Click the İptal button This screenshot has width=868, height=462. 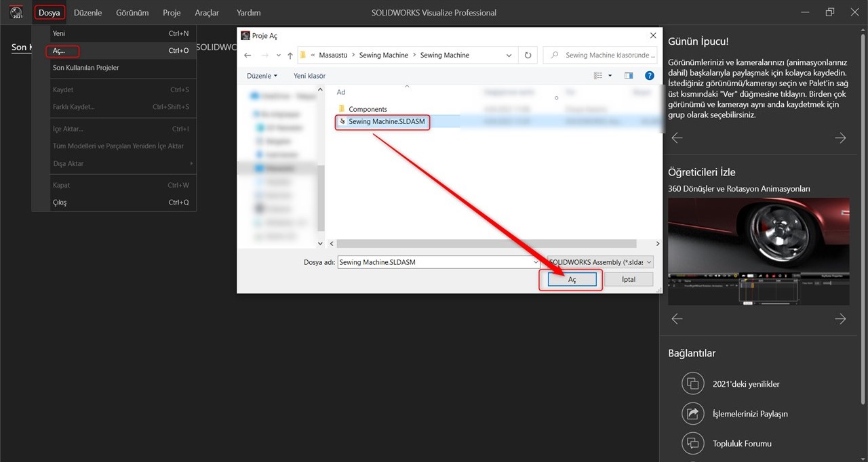pyautogui.click(x=628, y=279)
